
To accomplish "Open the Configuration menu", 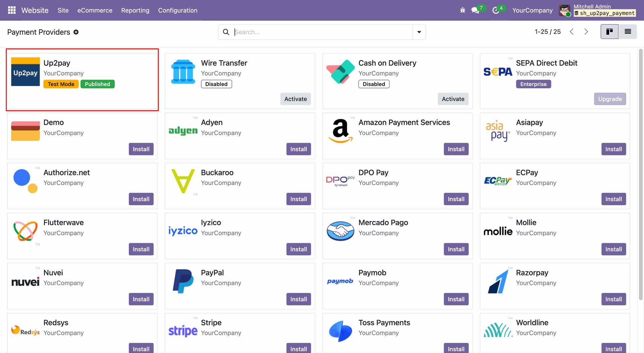I will (178, 10).
